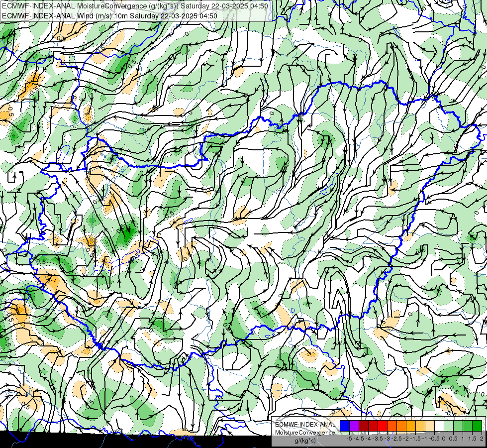Click the pale peach swatch left of -0.5
Image resolution: width=487 pixels, height=448 pixels.
point(430,426)
